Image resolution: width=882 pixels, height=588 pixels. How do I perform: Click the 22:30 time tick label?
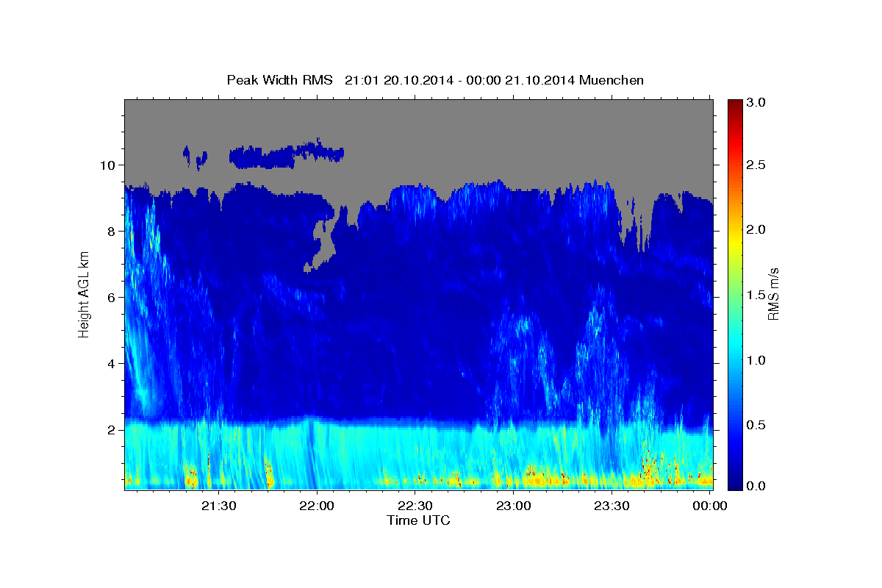pos(415,506)
